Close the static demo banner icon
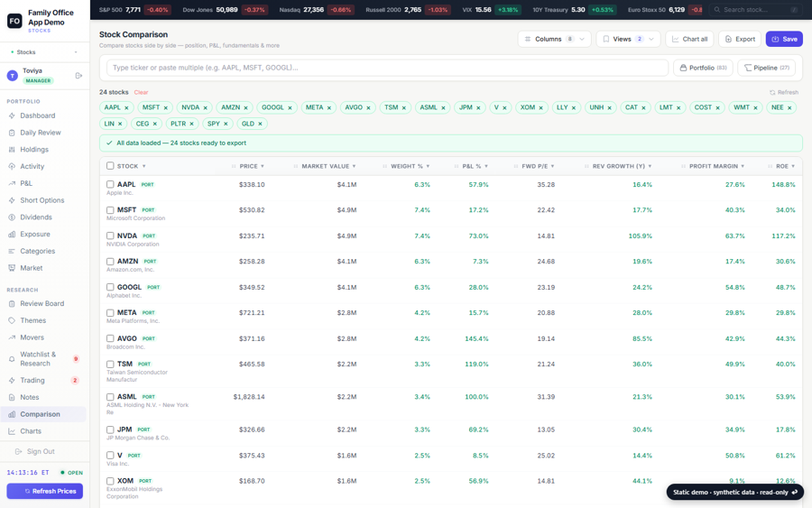 pos(794,492)
